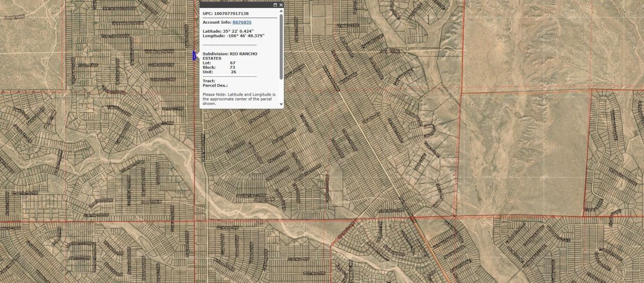This screenshot has width=644, height=283.
Task: Maximize the parcel info popup
Action: [275, 5]
